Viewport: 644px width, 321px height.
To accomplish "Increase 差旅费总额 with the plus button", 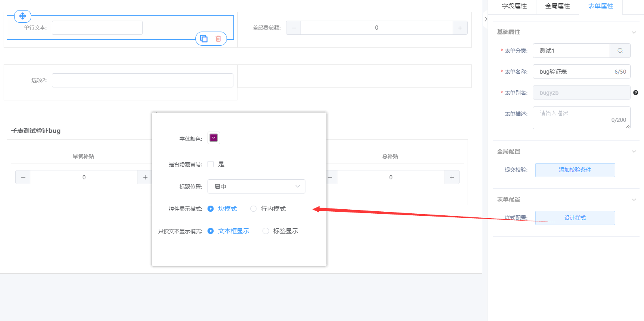I will point(460,28).
